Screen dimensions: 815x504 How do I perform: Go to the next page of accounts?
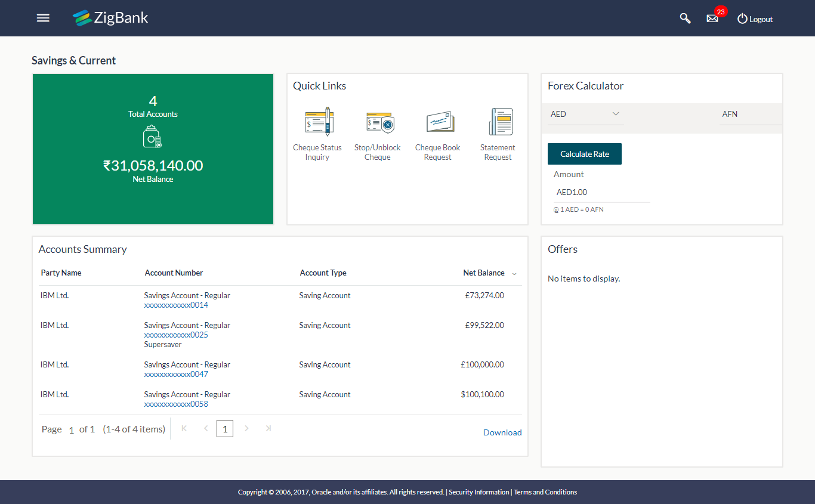246,428
